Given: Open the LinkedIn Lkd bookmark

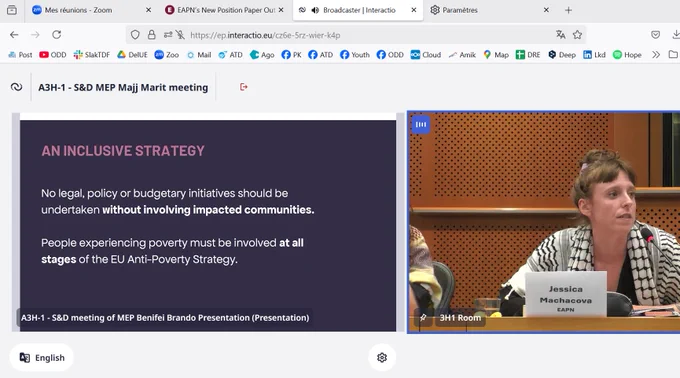Looking at the screenshot, I should coord(594,55).
